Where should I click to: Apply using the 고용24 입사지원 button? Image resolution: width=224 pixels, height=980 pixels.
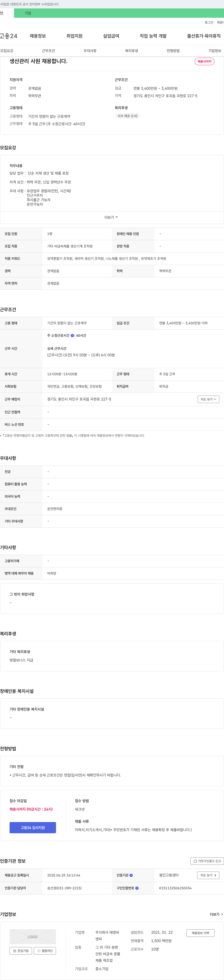[x=33, y=827]
